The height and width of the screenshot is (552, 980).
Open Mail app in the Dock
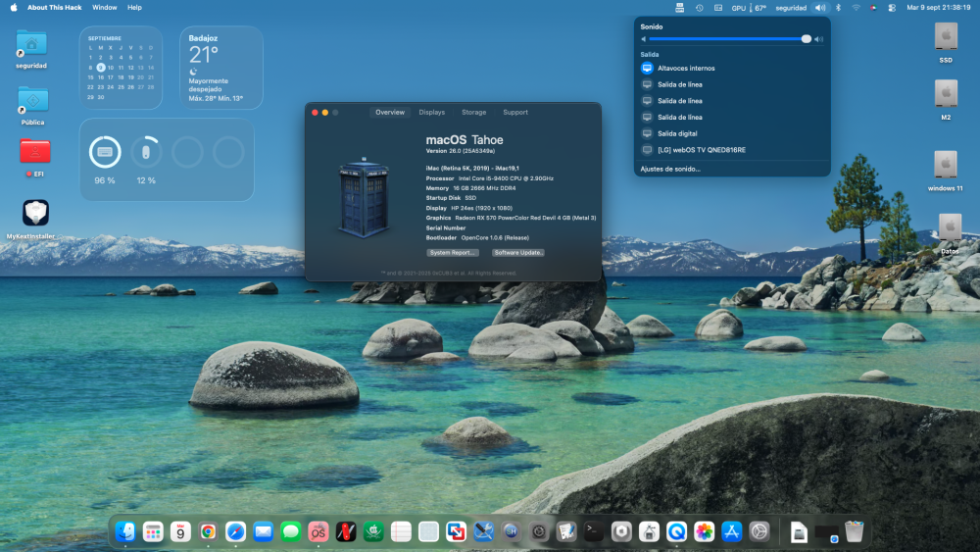point(263,531)
